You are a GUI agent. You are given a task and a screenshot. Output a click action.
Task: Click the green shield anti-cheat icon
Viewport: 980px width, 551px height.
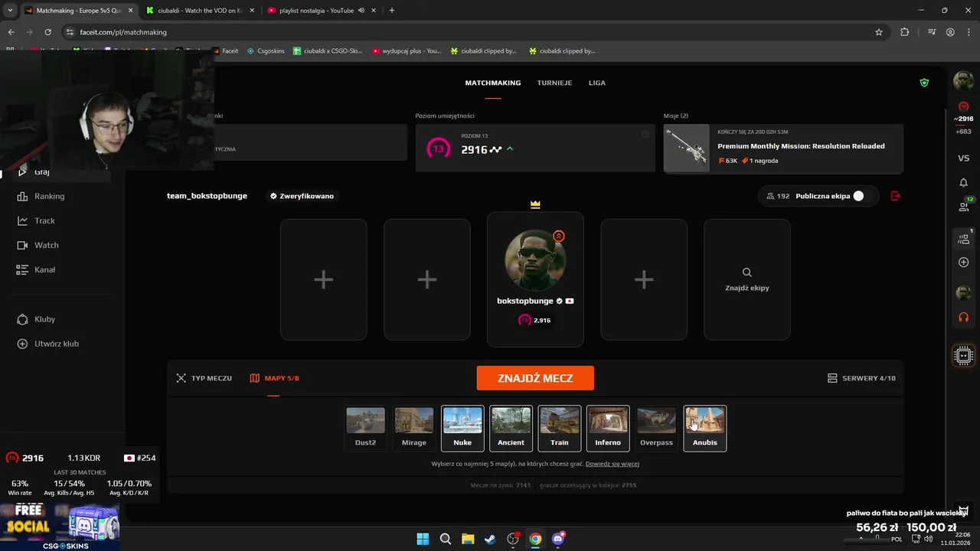click(x=924, y=83)
